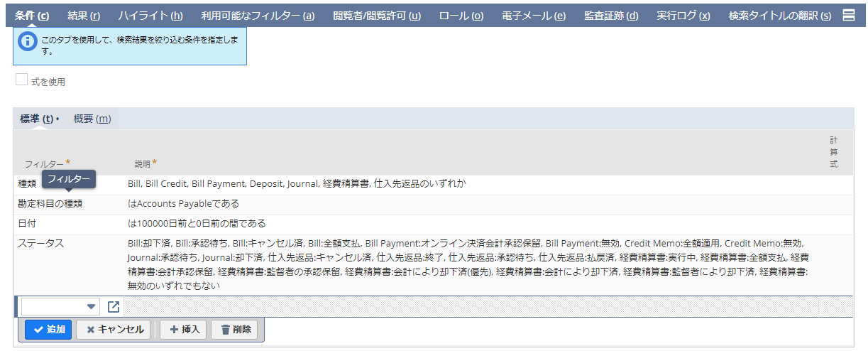Switch to the 結果 tab
The image size is (868, 351).
click(x=83, y=15)
